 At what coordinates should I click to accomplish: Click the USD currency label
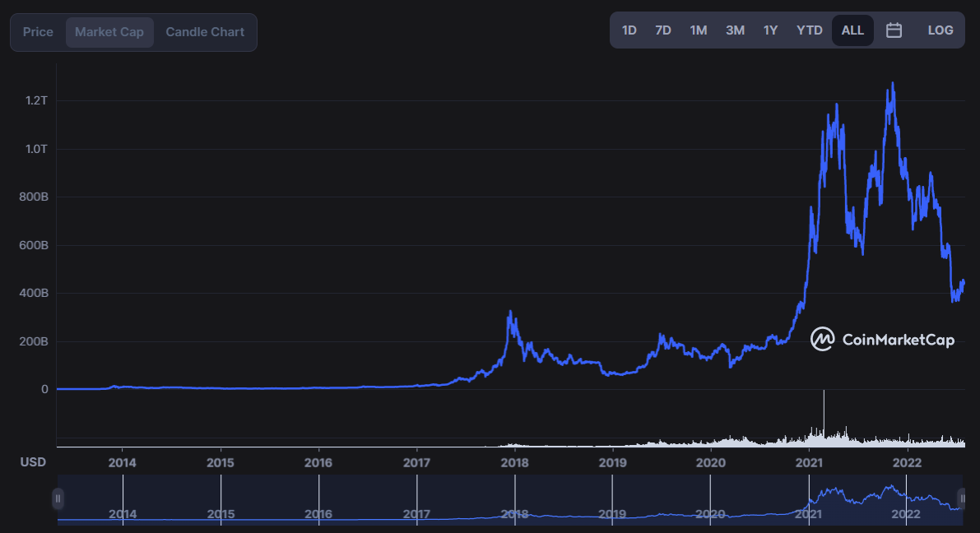point(33,462)
